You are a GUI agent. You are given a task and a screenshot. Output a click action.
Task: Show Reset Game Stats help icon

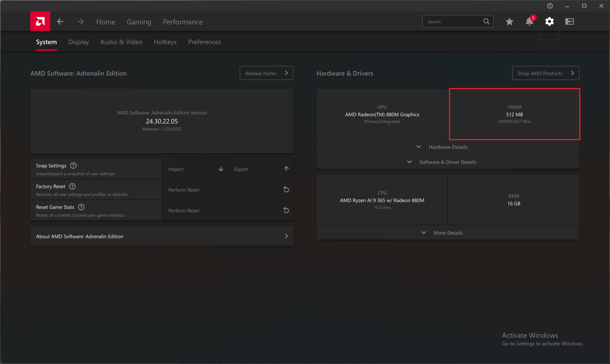pos(81,207)
